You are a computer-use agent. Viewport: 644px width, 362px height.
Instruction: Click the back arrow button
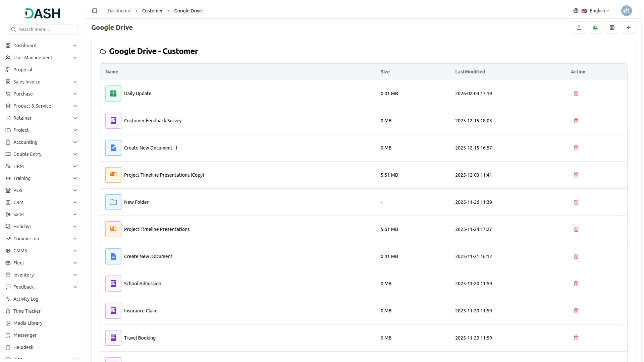coord(629,27)
